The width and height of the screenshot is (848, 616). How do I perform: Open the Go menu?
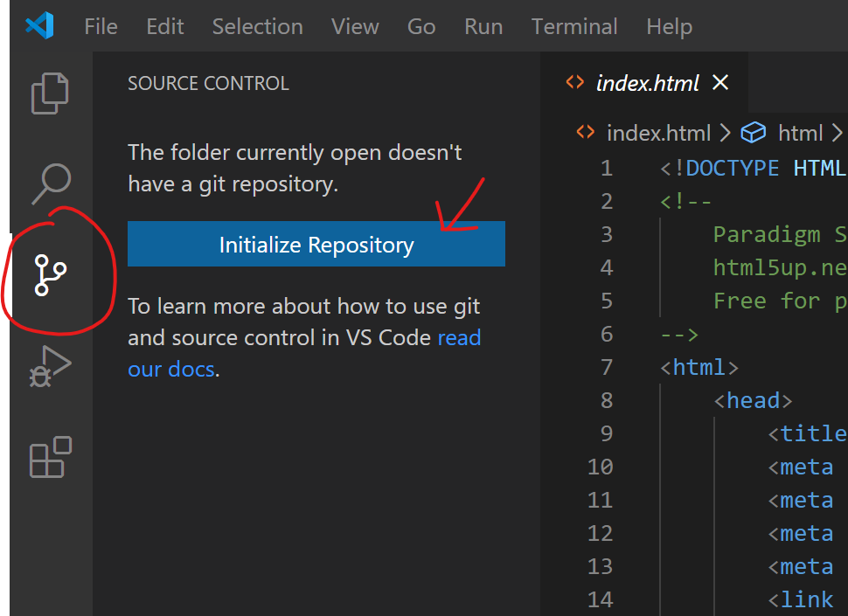click(421, 27)
